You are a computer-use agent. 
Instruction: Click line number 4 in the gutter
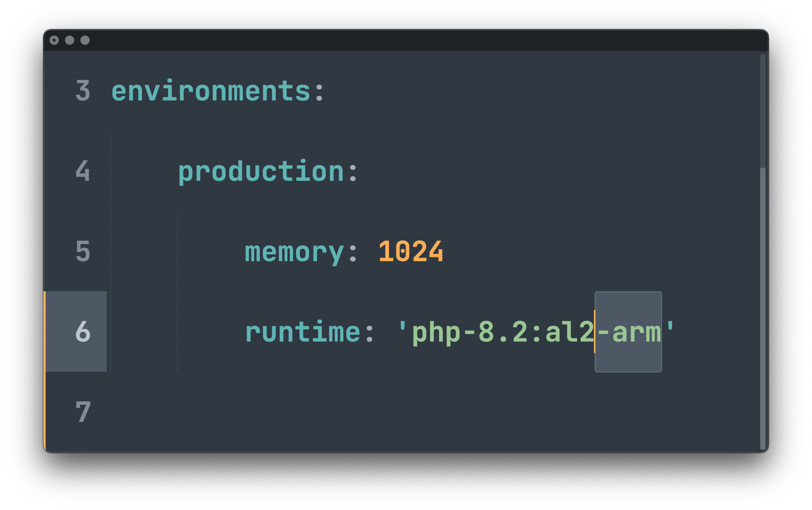click(83, 171)
